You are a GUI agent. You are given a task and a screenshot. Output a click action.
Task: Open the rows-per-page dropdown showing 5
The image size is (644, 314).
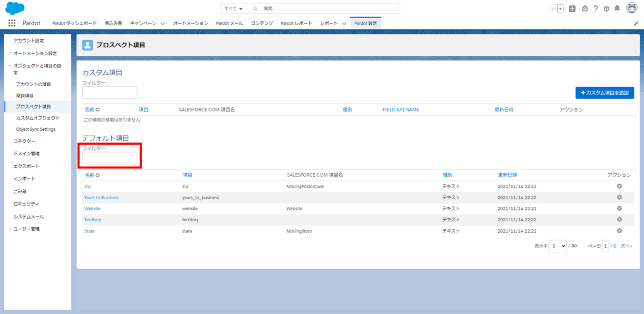point(558,246)
